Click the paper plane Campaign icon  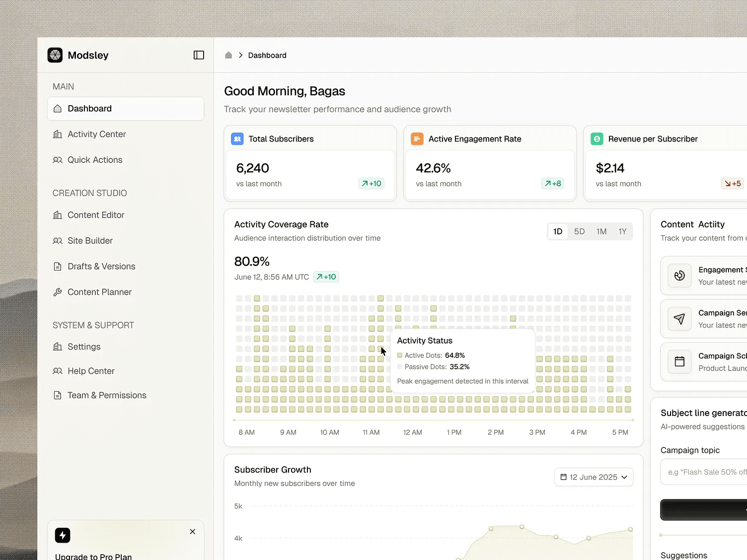(679, 319)
